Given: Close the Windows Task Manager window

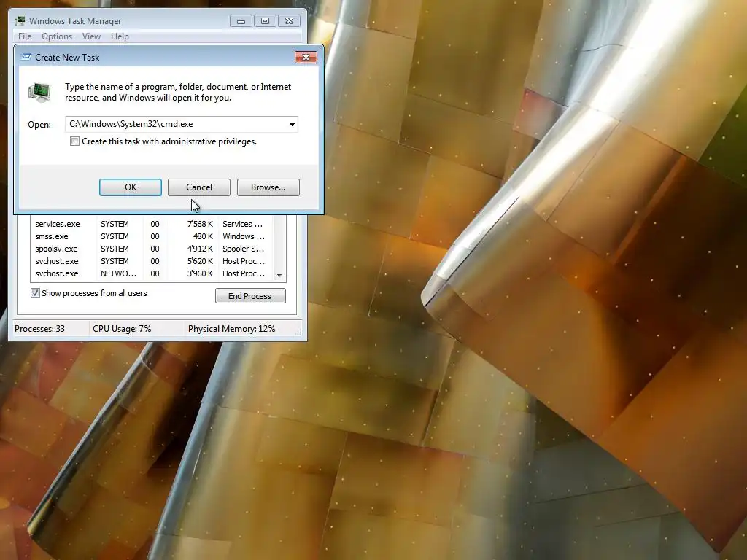Looking at the screenshot, I should point(289,21).
